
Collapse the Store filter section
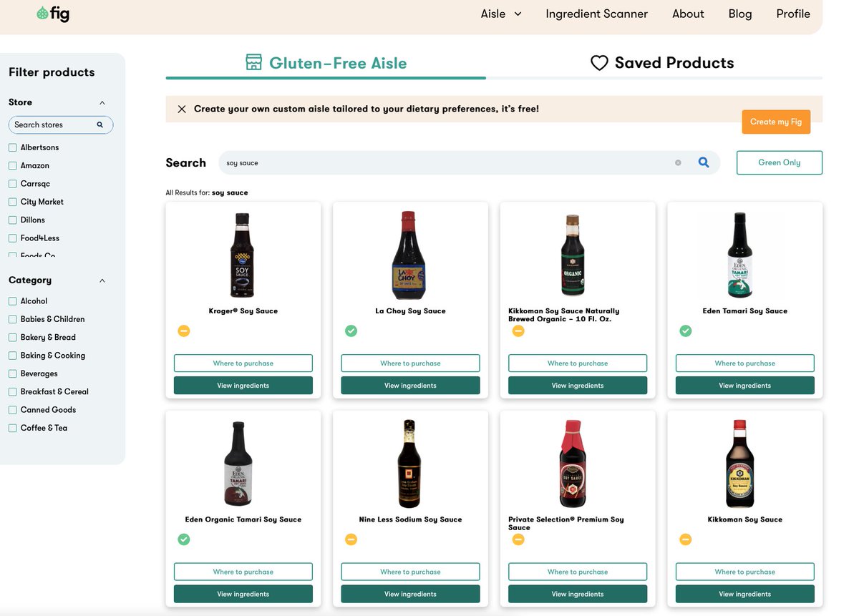pyautogui.click(x=102, y=102)
